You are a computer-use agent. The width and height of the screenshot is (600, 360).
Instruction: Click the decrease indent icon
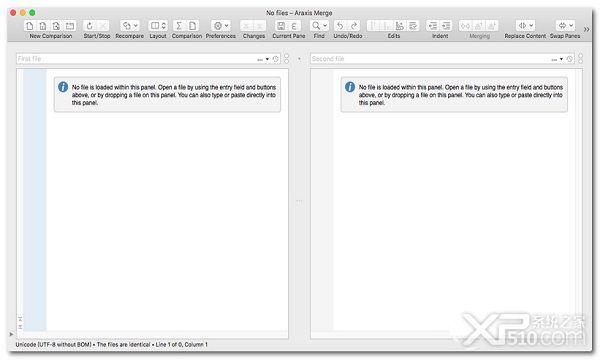[x=433, y=26]
